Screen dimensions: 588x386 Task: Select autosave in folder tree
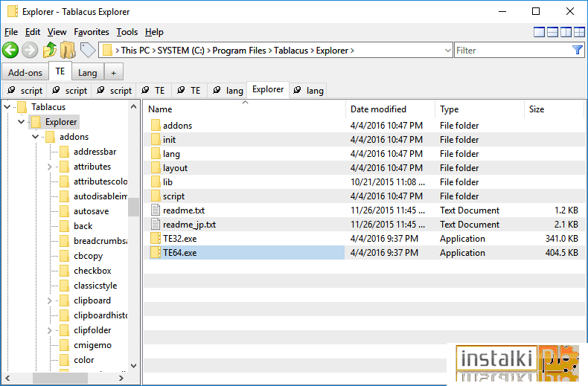(91, 211)
